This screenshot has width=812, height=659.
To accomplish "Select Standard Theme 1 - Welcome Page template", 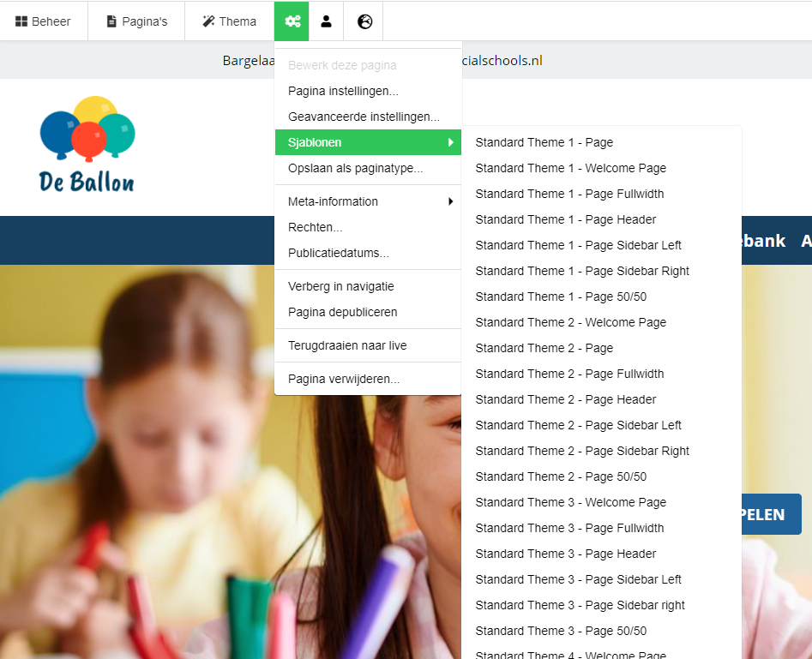I will [x=570, y=168].
